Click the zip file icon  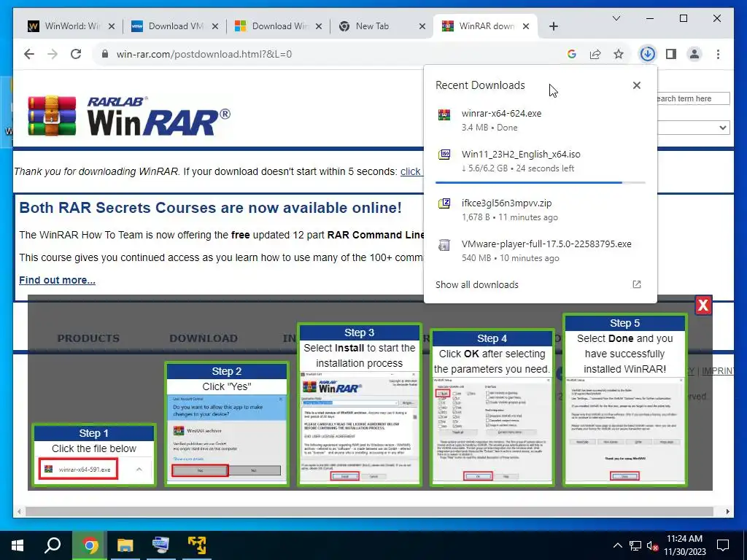(x=444, y=203)
